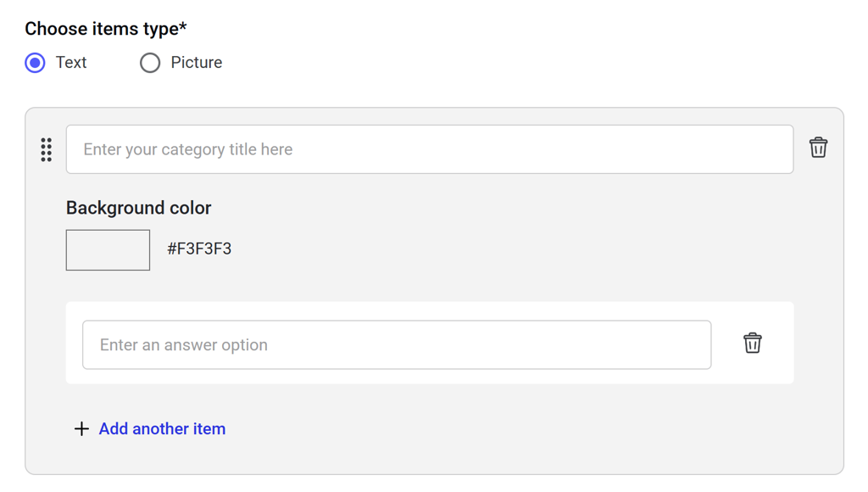Delete the category with its trash icon
This screenshot has height=492, width=868.
click(x=818, y=148)
